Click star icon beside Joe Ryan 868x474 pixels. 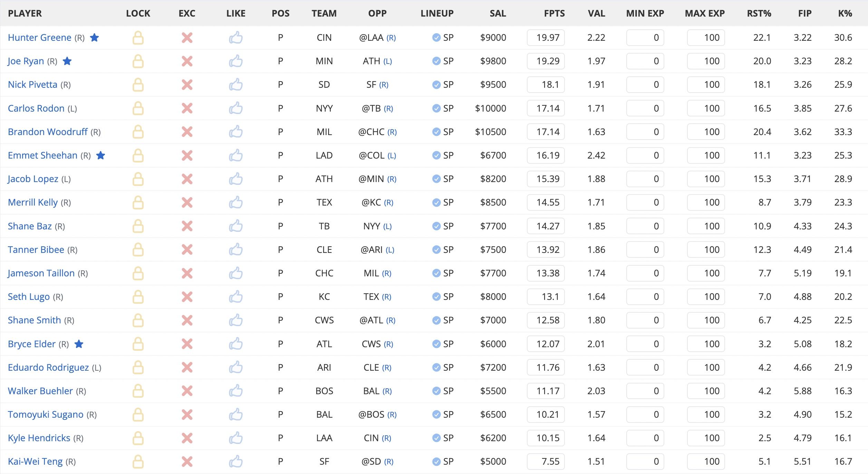pyautogui.click(x=67, y=61)
